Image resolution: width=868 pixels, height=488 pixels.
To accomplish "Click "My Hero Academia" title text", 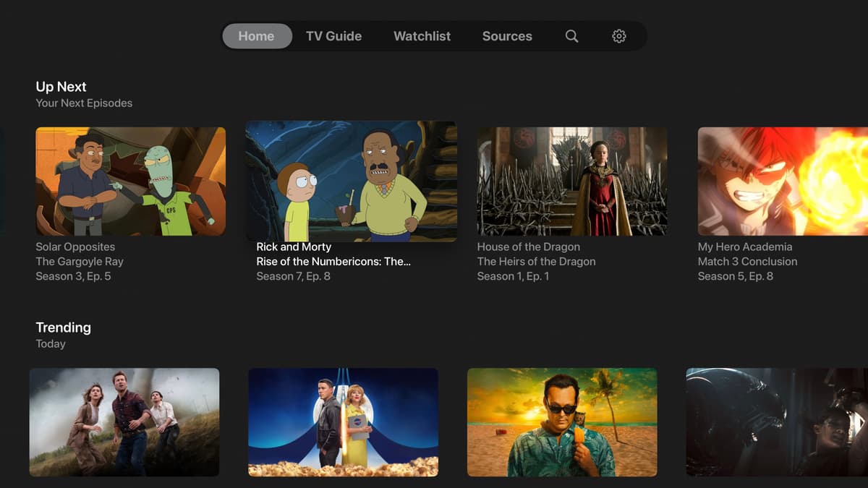I will pyautogui.click(x=745, y=247).
